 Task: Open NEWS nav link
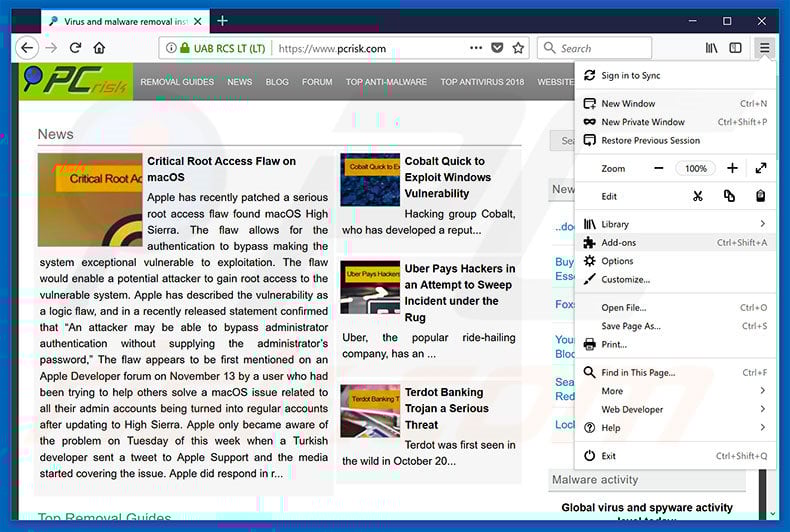239,82
